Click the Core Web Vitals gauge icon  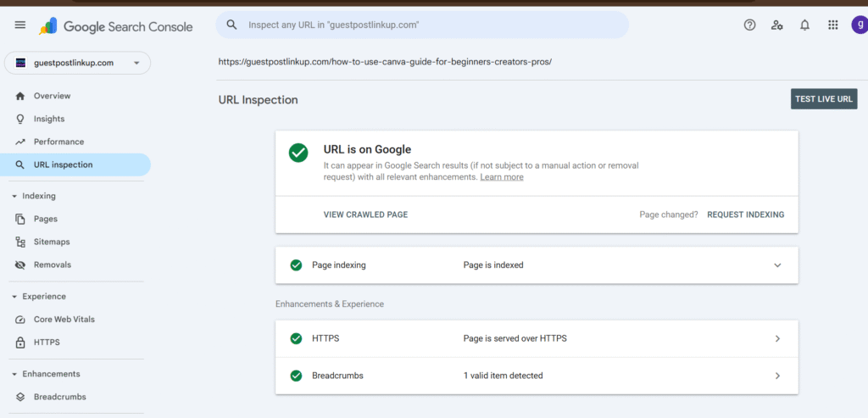(20, 320)
